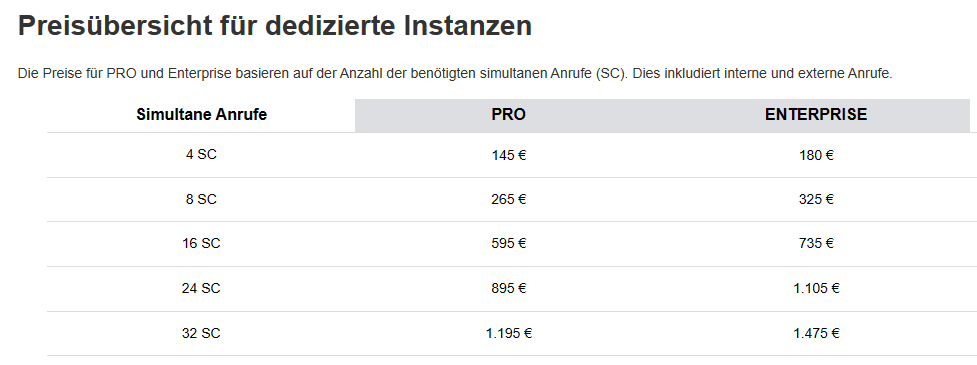Click the ENTERPRISE price 180 €

(816, 155)
